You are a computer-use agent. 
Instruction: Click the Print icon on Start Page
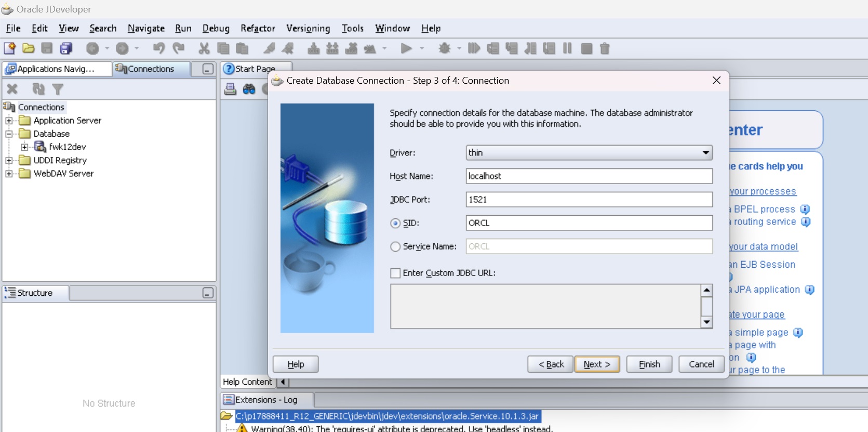(x=231, y=89)
